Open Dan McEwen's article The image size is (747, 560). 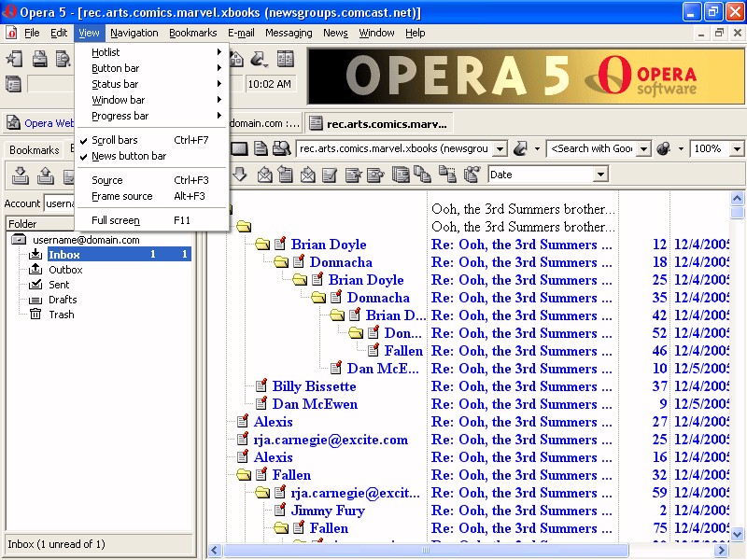coord(315,404)
